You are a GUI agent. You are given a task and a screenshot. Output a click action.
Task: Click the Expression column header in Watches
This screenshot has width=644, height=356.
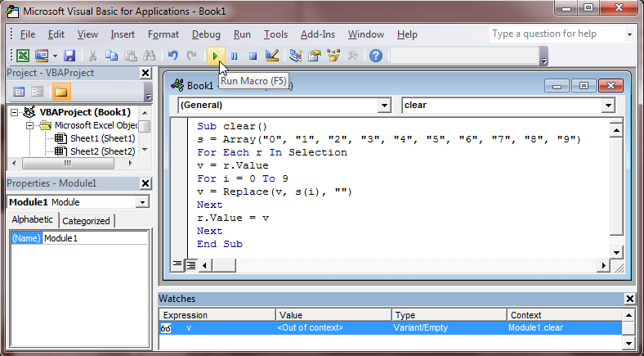217,315
